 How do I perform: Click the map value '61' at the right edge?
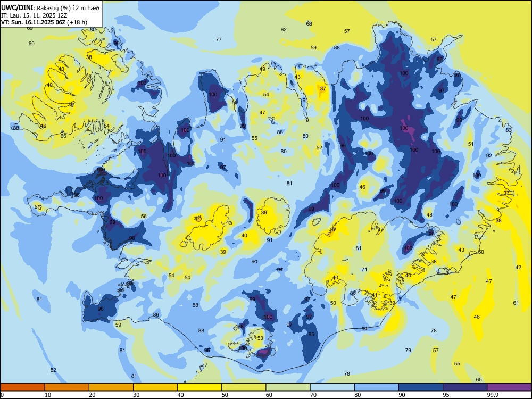click(516, 303)
